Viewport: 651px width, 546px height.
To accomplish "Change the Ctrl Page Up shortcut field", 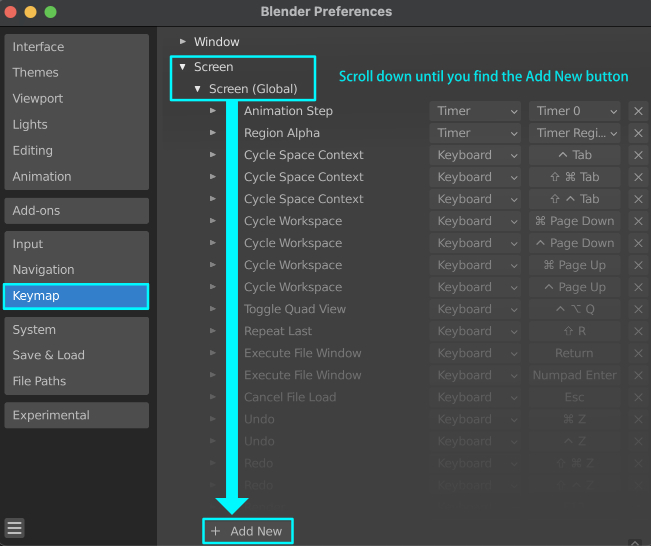I will (x=575, y=287).
